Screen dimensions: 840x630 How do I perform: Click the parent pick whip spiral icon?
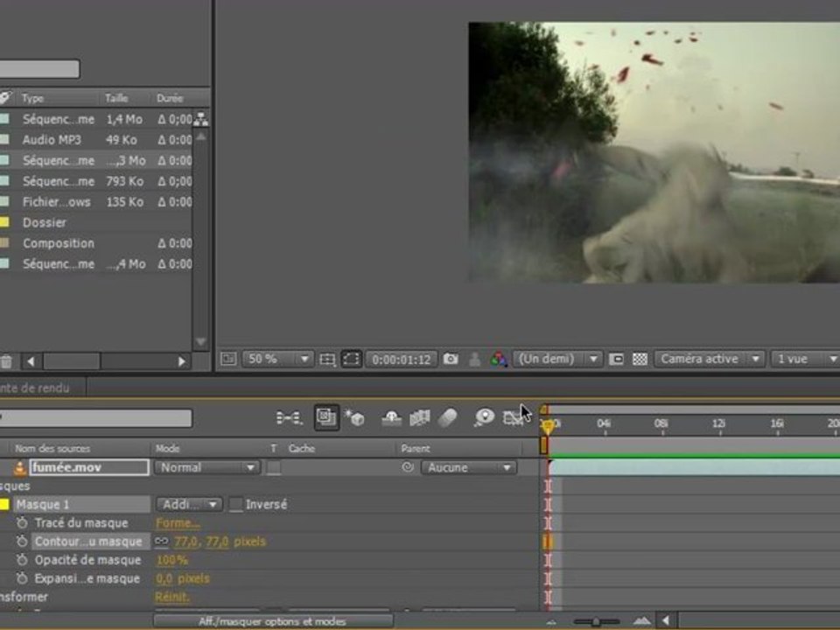tap(408, 467)
